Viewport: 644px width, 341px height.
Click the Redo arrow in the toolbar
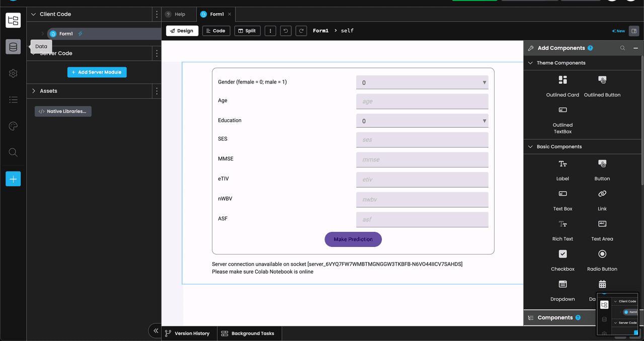click(301, 31)
